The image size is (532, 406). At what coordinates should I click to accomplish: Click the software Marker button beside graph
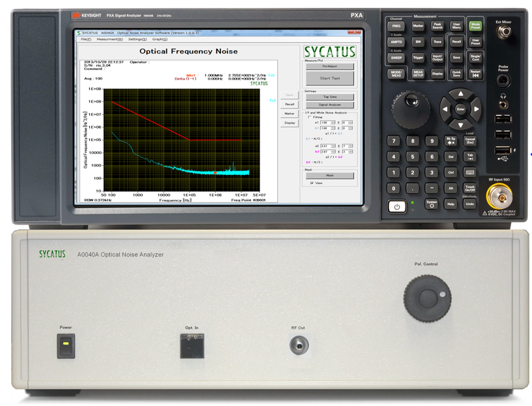tap(289, 114)
